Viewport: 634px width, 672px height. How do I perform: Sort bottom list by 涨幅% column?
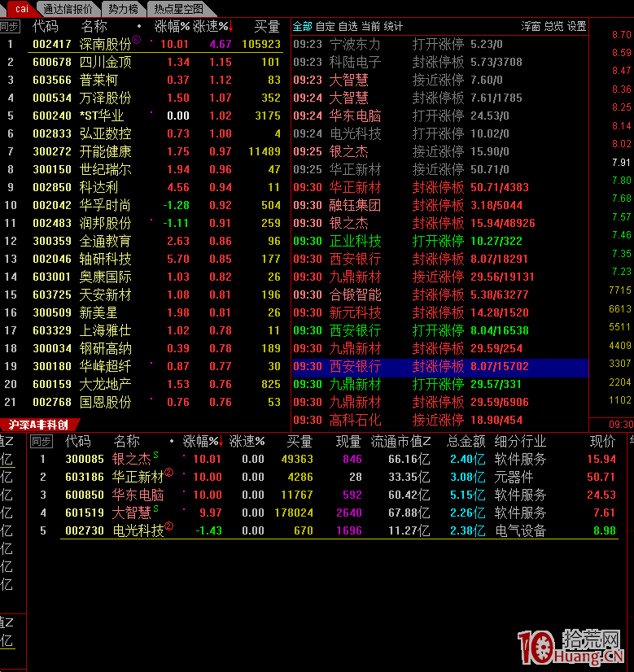203,441
